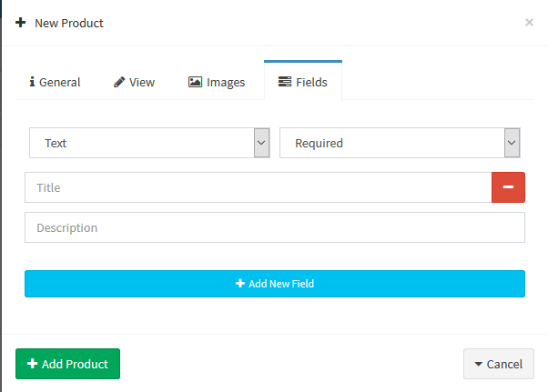548x392 pixels.
Task: Expand the Required dropdown arrow
Action: click(512, 143)
